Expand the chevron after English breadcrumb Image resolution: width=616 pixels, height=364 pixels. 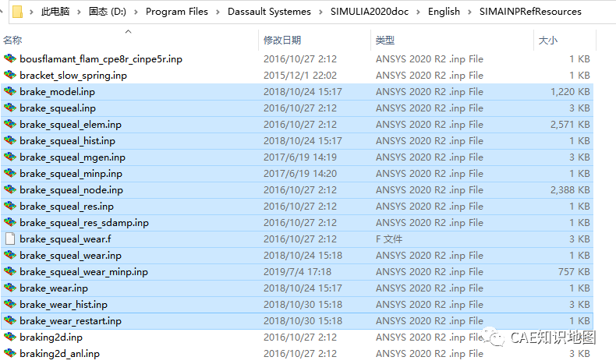click(469, 12)
